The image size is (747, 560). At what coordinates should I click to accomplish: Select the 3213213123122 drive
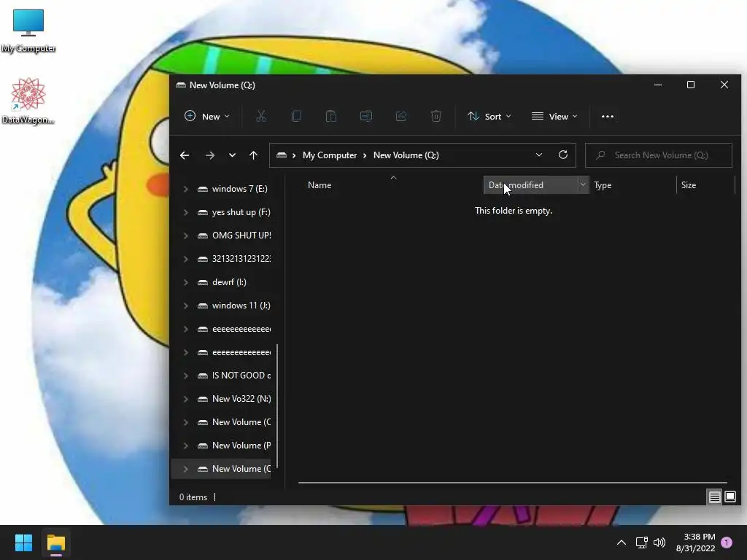pyautogui.click(x=234, y=259)
